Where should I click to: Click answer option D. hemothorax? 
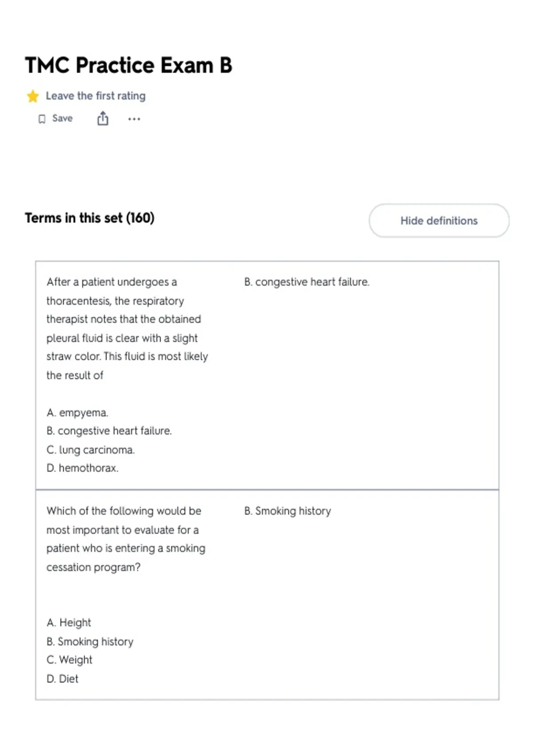coord(82,468)
